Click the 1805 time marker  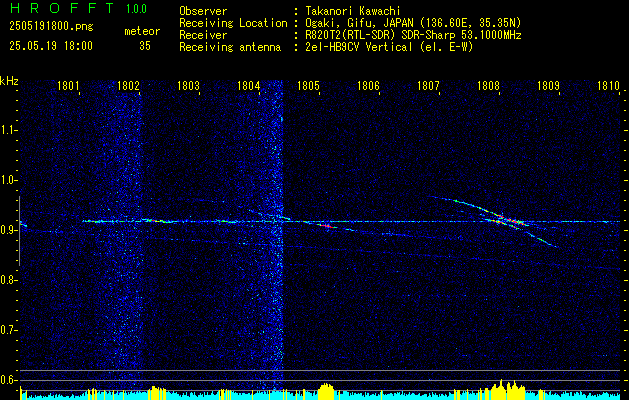point(308,85)
